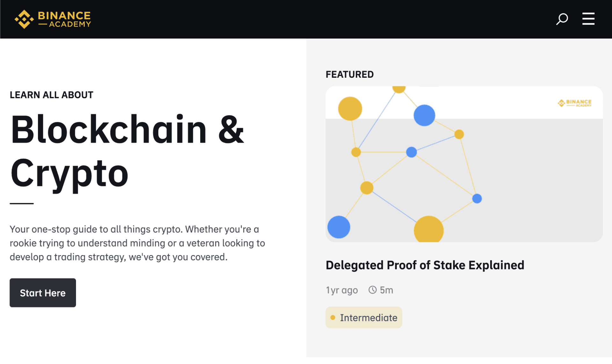Open the featured article thumbnail image
The height and width of the screenshot is (364, 612).
coord(464,164)
